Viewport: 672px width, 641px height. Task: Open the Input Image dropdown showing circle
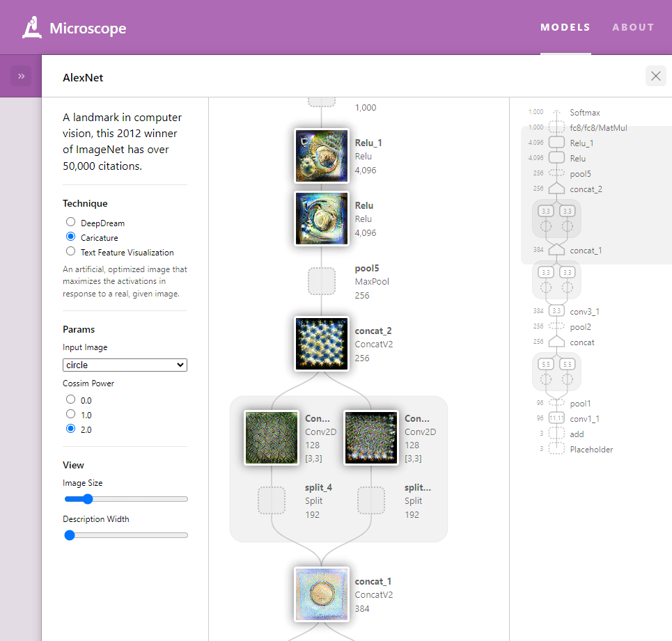[x=125, y=365]
